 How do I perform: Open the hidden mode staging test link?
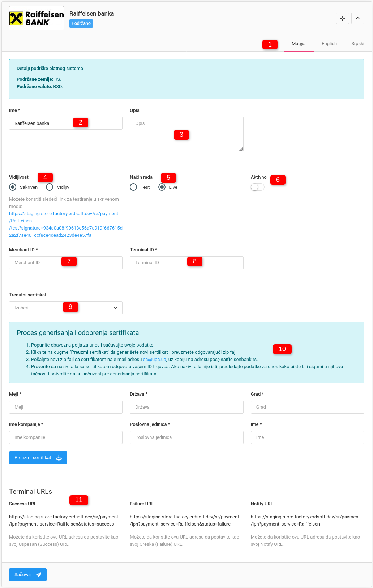tap(66, 224)
